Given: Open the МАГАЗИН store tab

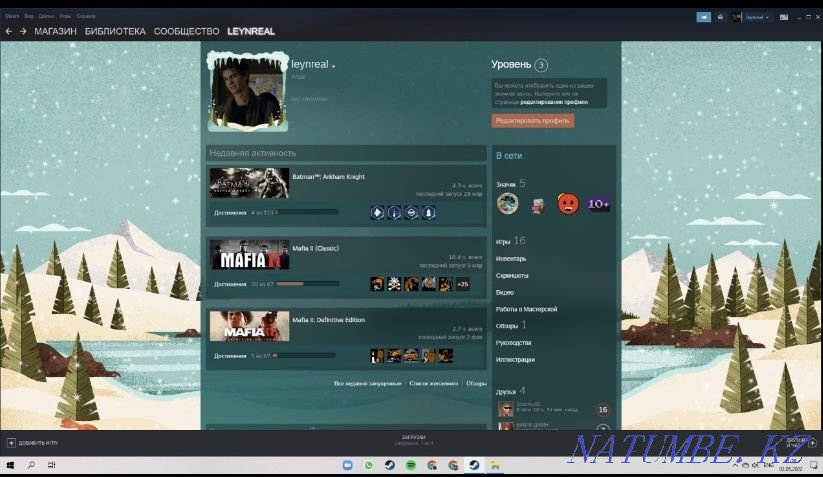Looking at the screenshot, I should [55, 31].
